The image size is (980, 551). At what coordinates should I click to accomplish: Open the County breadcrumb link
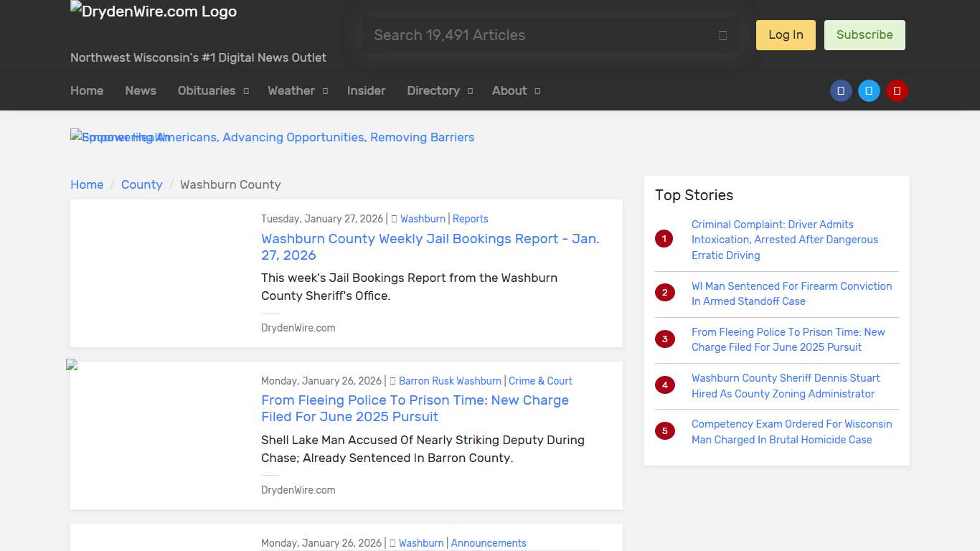[141, 184]
